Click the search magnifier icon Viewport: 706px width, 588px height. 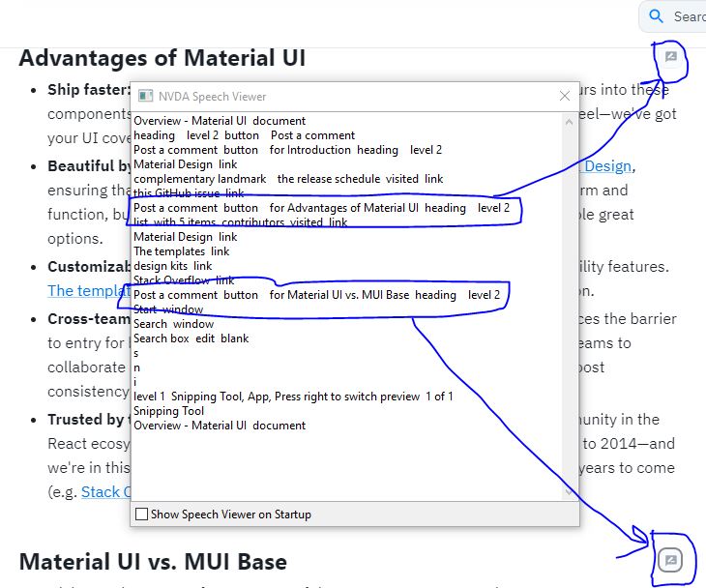tap(656, 16)
